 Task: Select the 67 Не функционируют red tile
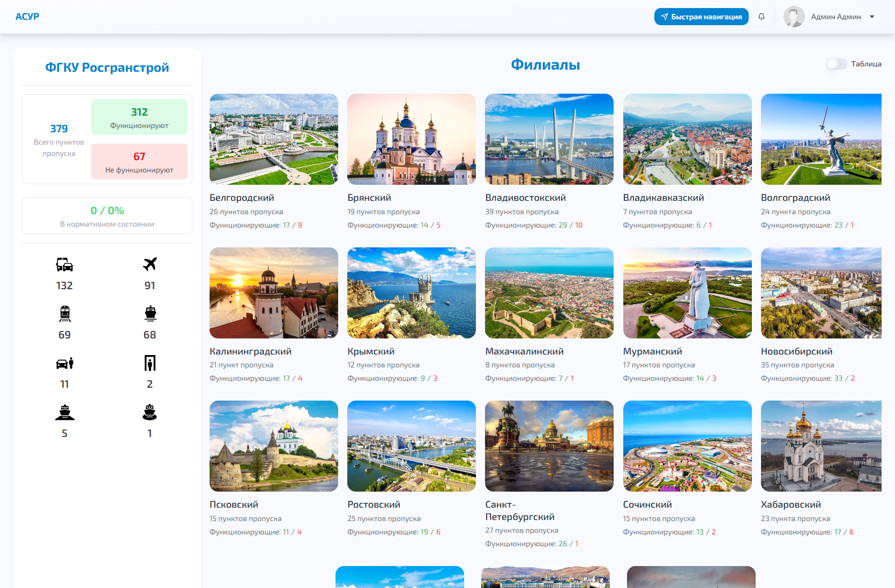point(139,161)
